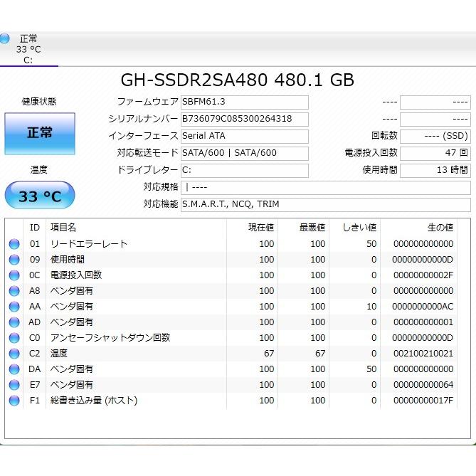
Task: Click the drive title GH-SSDR2SA480 480.1 GB
Action: (238, 80)
